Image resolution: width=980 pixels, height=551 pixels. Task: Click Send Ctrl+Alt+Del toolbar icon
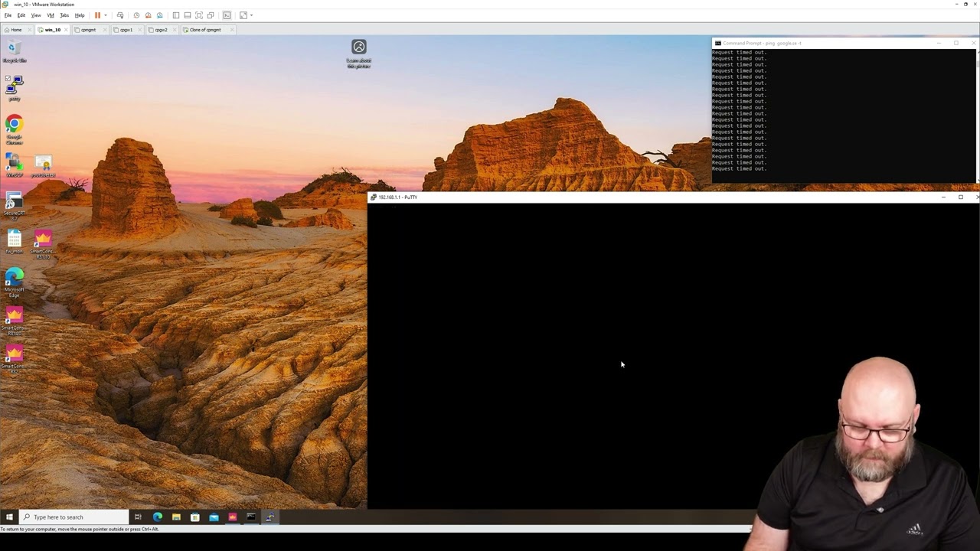coord(120,15)
